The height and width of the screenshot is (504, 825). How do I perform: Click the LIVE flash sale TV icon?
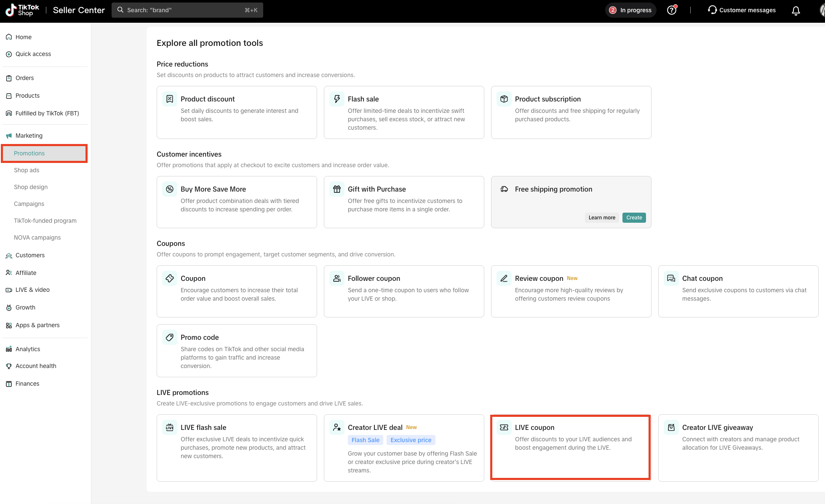click(x=170, y=427)
